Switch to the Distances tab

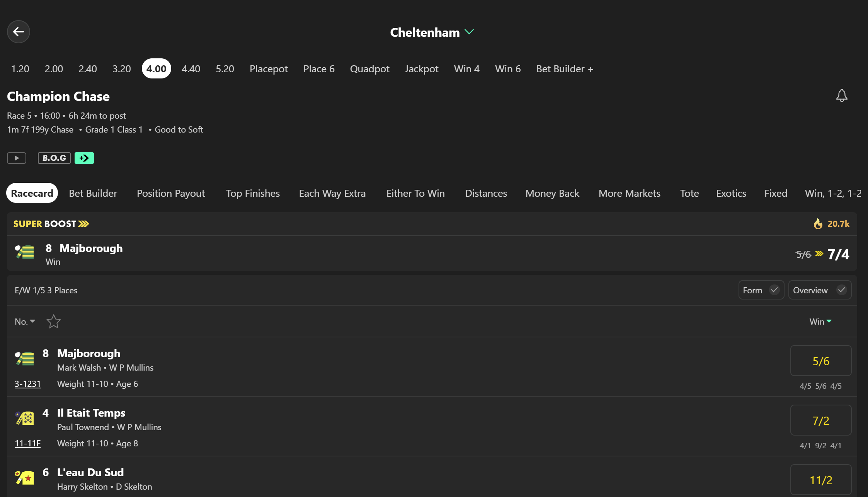(x=486, y=193)
